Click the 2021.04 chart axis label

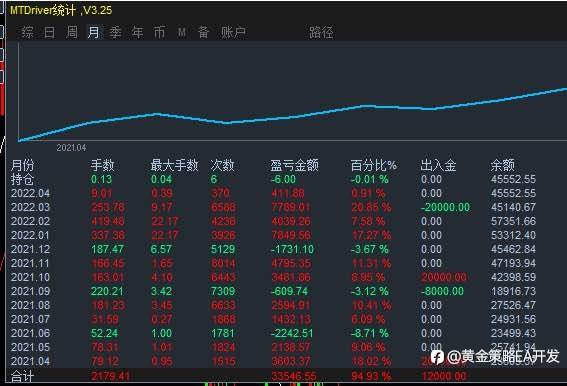tap(71, 148)
